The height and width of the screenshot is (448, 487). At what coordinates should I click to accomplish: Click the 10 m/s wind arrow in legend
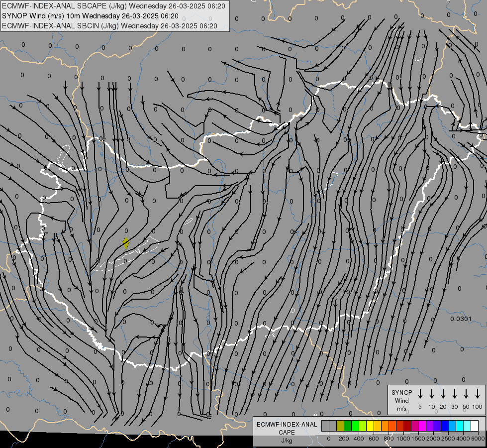[432, 394]
